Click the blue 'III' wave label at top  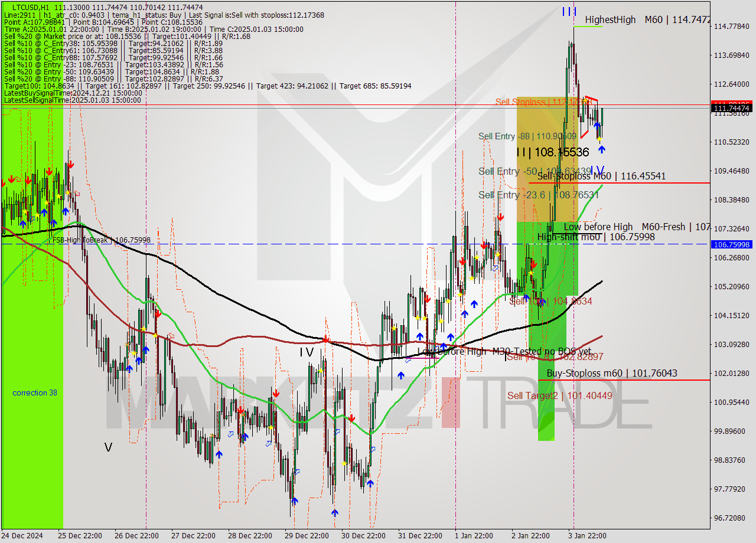pos(569,11)
